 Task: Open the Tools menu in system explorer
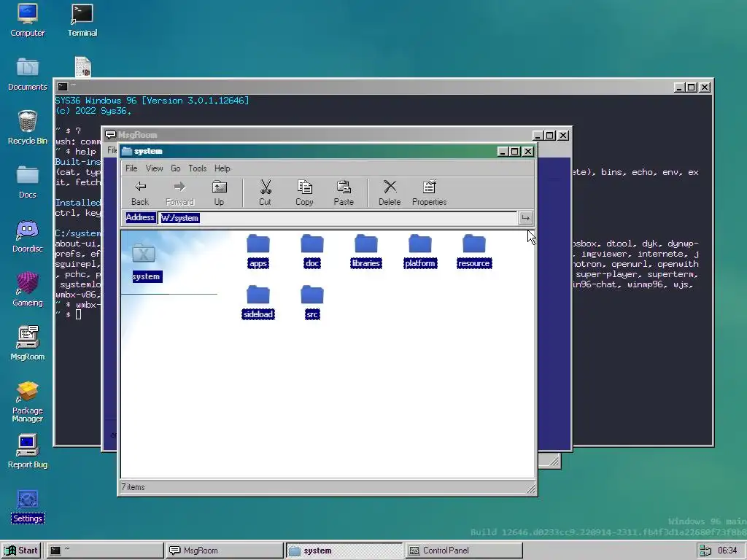click(x=197, y=168)
